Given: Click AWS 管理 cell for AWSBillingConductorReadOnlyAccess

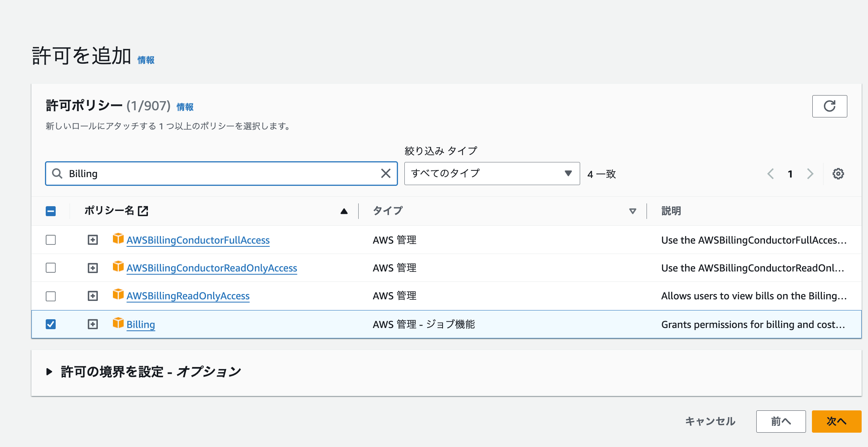Looking at the screenshot, I should coord(394,268).
